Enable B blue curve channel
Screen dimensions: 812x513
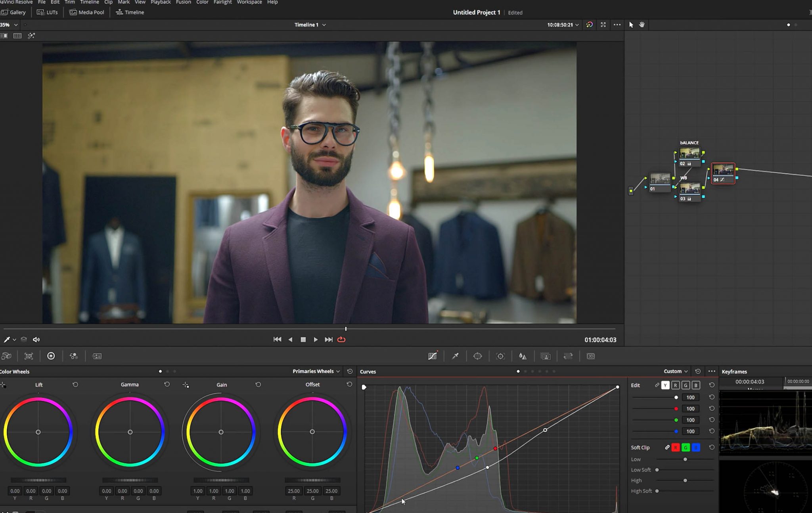pos(696,385)
